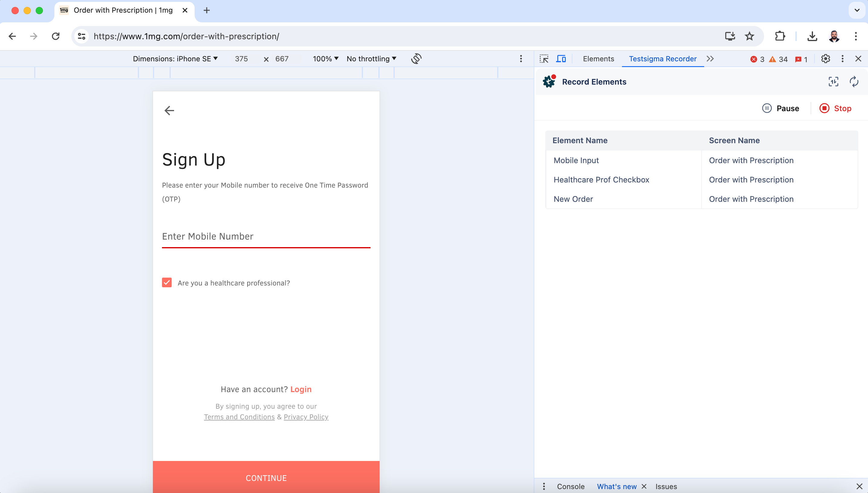Click the viewport width field 375
The height and width of the screenshot is (493, 868).
click(241, 59)
